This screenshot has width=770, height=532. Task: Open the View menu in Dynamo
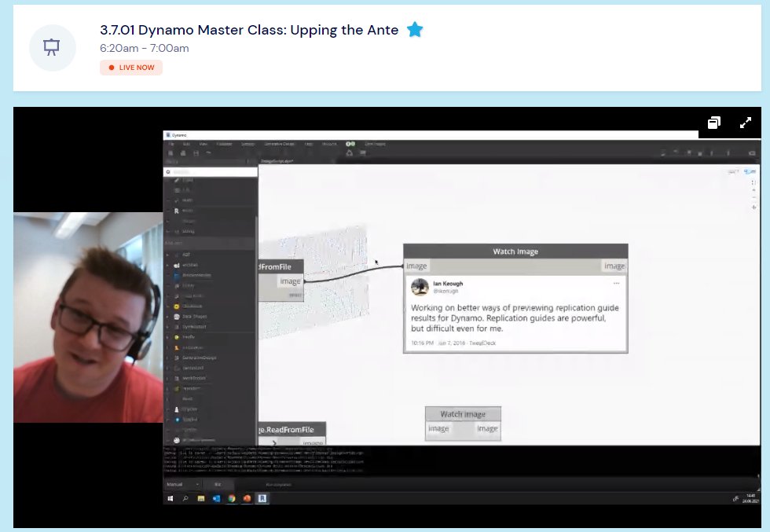pyautogui.click(x=203, y=144)
